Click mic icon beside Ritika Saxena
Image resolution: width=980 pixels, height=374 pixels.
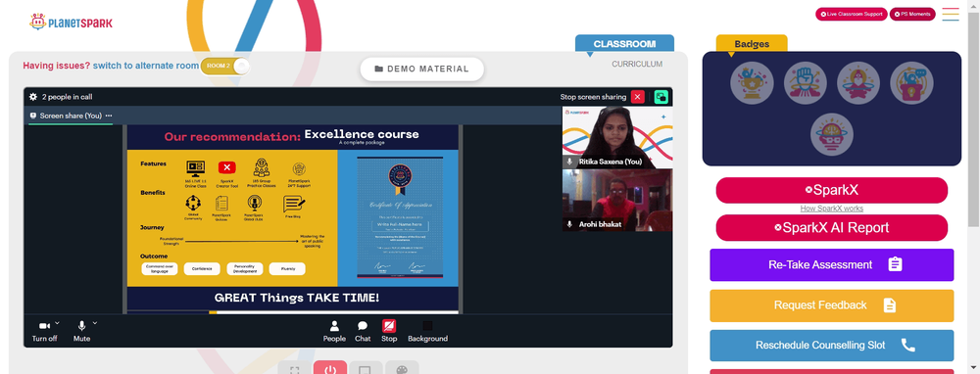pyautogui.click(x=569, y=162)
